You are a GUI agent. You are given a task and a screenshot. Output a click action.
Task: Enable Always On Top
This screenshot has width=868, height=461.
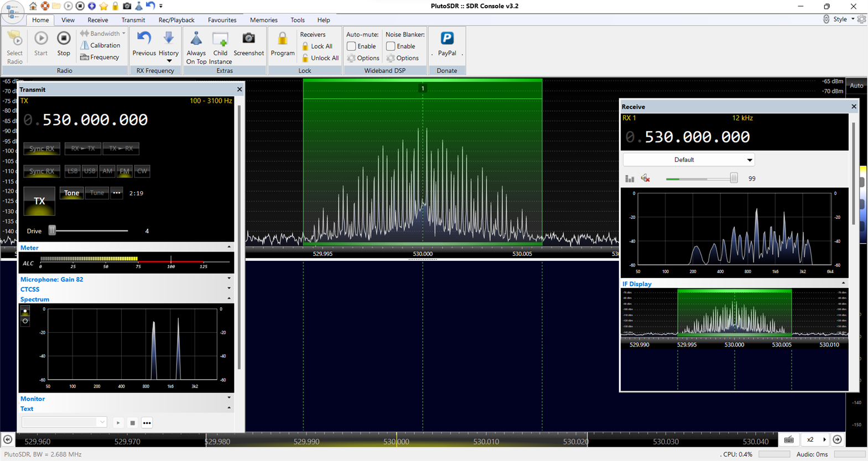coord(196,48)
